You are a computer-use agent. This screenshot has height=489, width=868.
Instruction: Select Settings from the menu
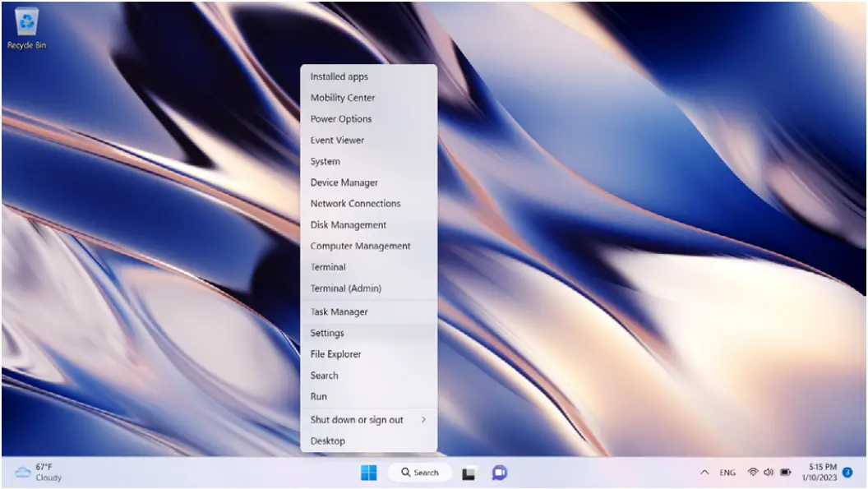[x=327, y=333]
